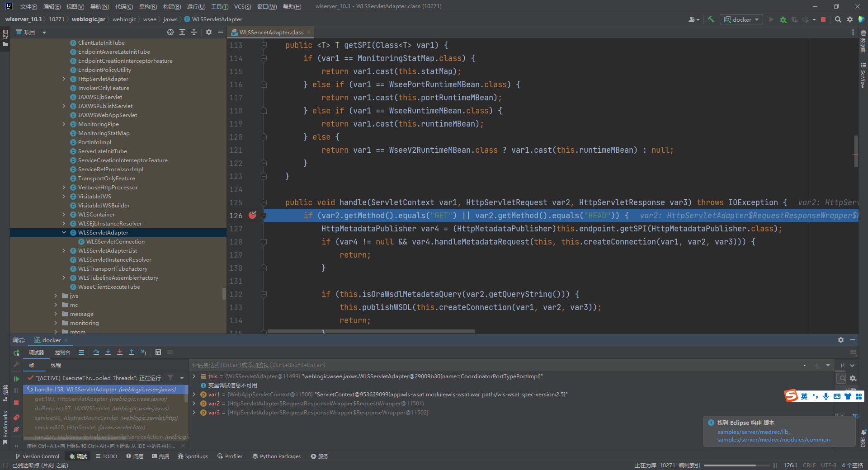Open the TODO tool window
This screenshot has height=470, width=868.
point(106,456)
